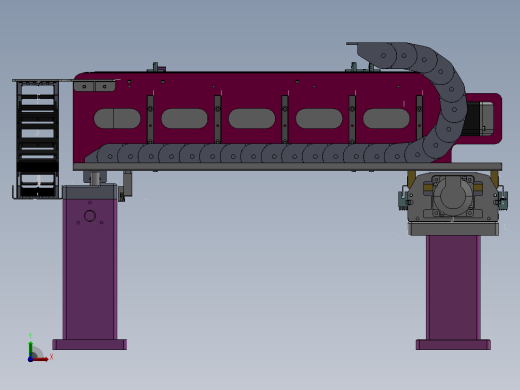Viewport: 520px width, 390px height.
Task: Click the small gray cover plate at the panel's top left
Action: point(94,86)
